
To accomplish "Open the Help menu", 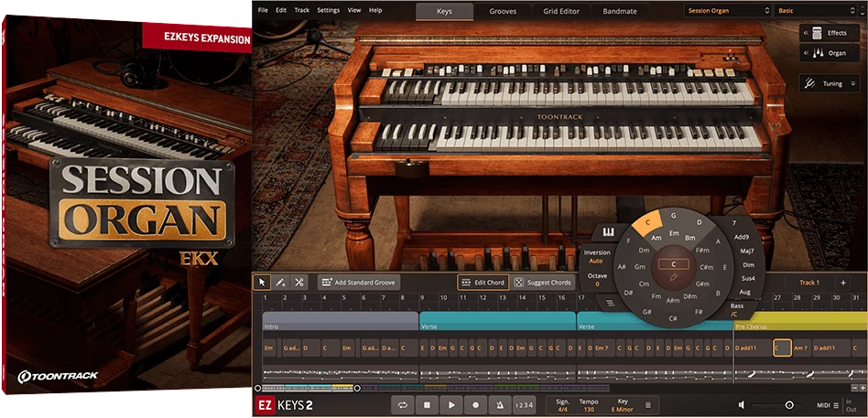I will point(375,10).
